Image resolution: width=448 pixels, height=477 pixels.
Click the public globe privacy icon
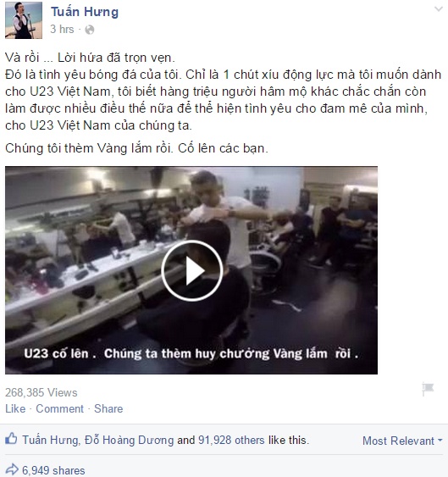90,30
